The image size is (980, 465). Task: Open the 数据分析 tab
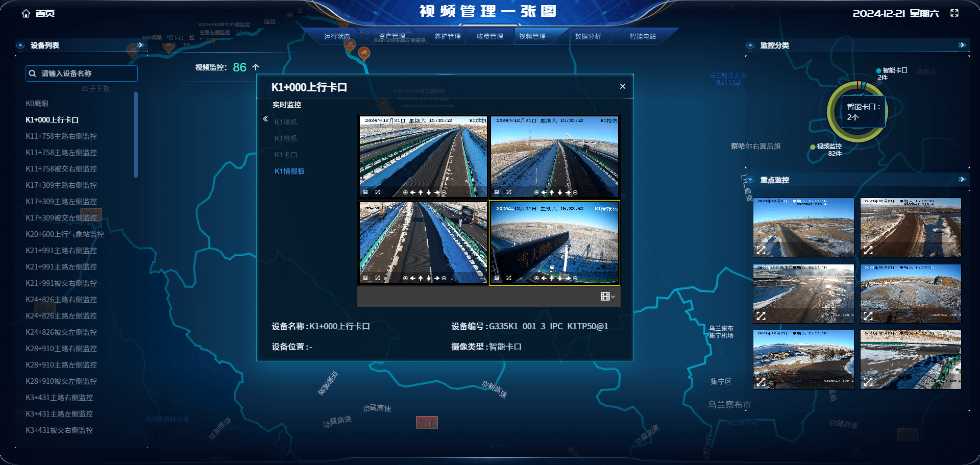(x=587, y=37)
